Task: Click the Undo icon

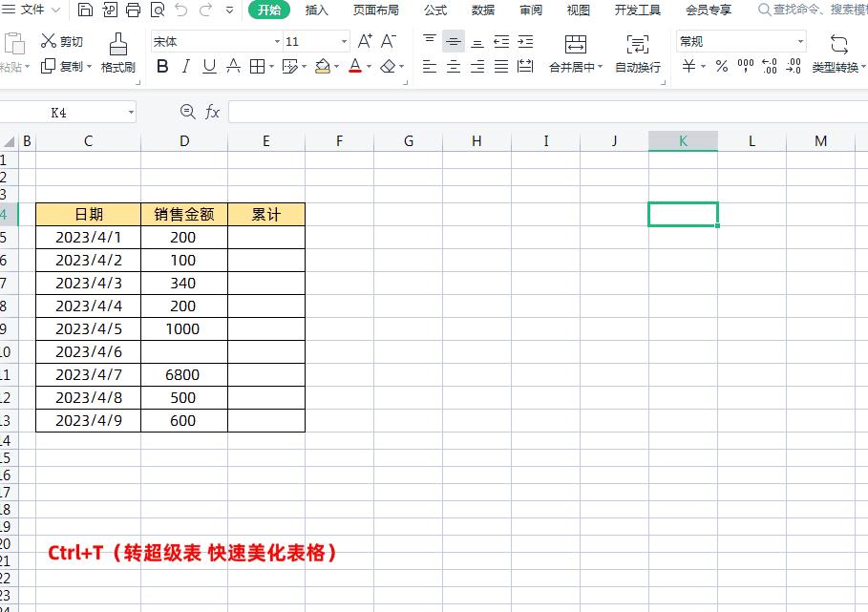Action: point(180,9)
